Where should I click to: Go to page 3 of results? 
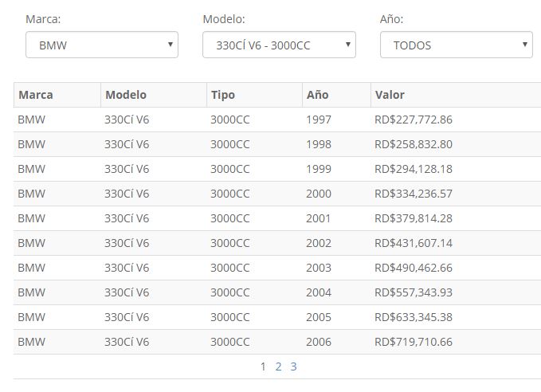tap(293, 367)
